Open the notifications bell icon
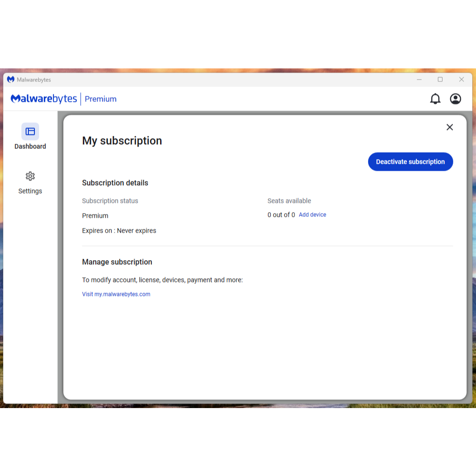Image resolution: width=476 pixels, height=476 pixels. pos(435,99)
